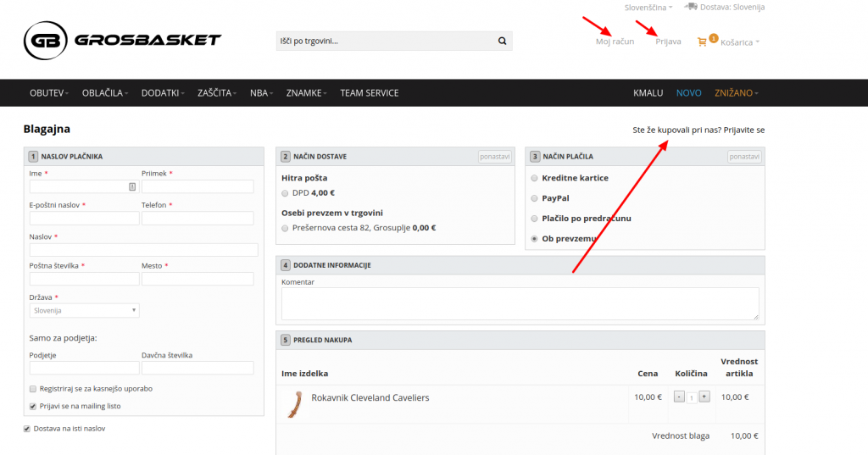Increase quantity with the plus button

click(x=704, y=397)
